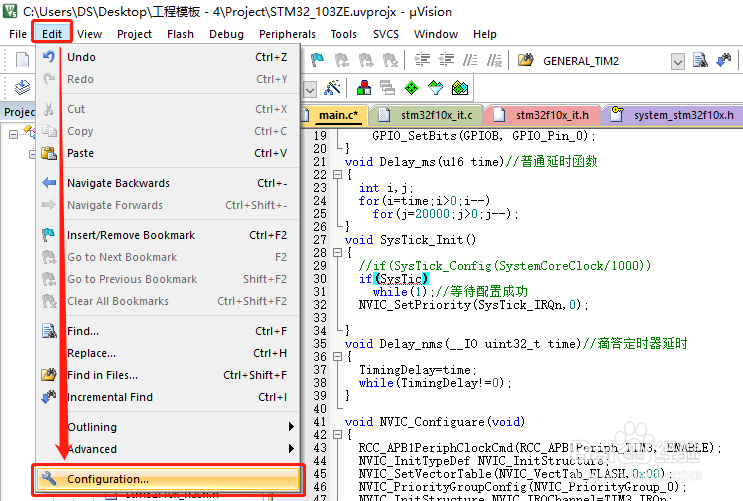
Task: Open the target selection dropdown arrow
Action: coord(310,89)
